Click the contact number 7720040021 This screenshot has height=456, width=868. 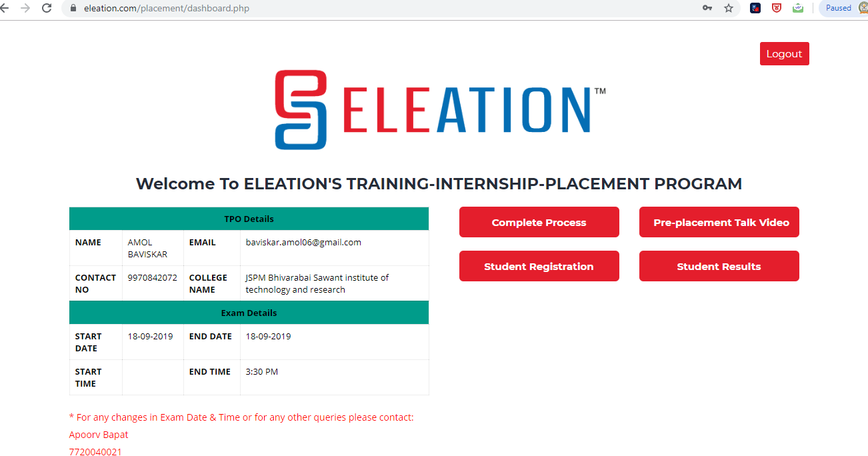[95, 451]
